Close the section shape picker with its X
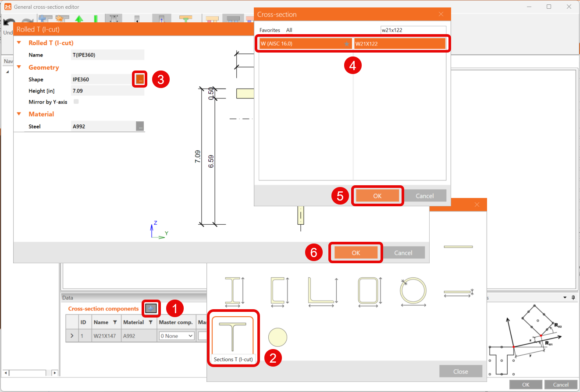This screenshot has height=392, width=580. [x=477, y=205]
